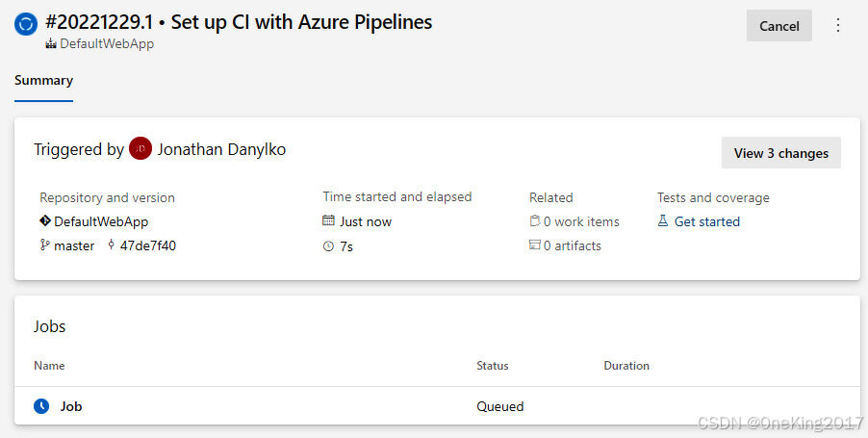Click the repository icon beside DefaultWebApp
Screen dimensions: 868x438
45,221
